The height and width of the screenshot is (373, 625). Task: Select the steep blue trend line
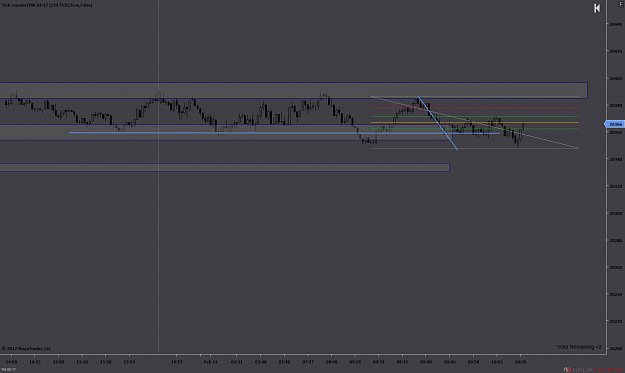pos(438,123)
